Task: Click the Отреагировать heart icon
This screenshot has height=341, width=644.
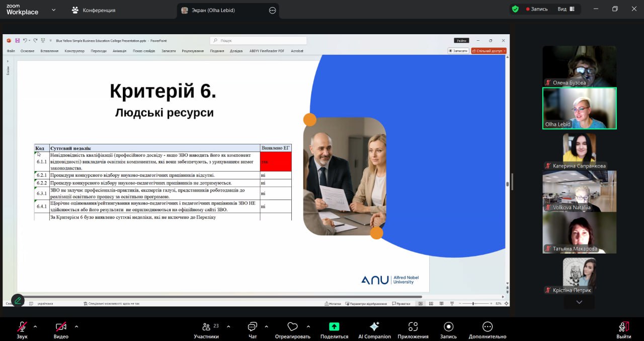Action: pos(292,327)
